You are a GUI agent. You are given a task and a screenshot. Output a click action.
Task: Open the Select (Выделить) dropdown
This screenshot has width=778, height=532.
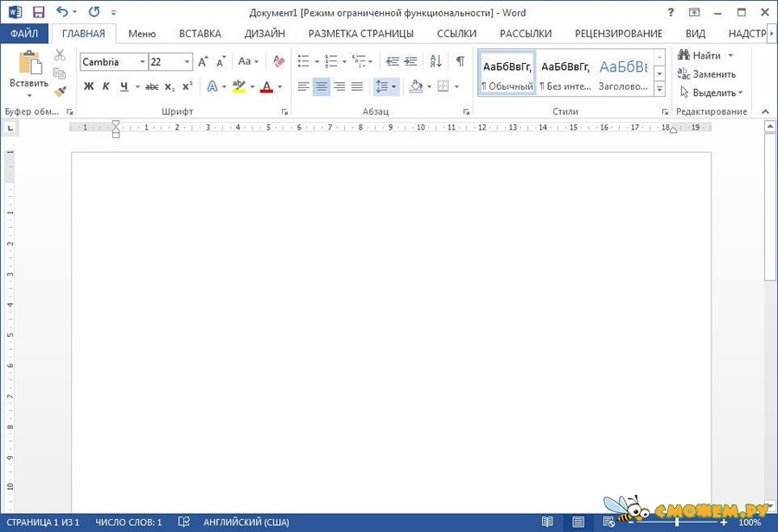711,92
